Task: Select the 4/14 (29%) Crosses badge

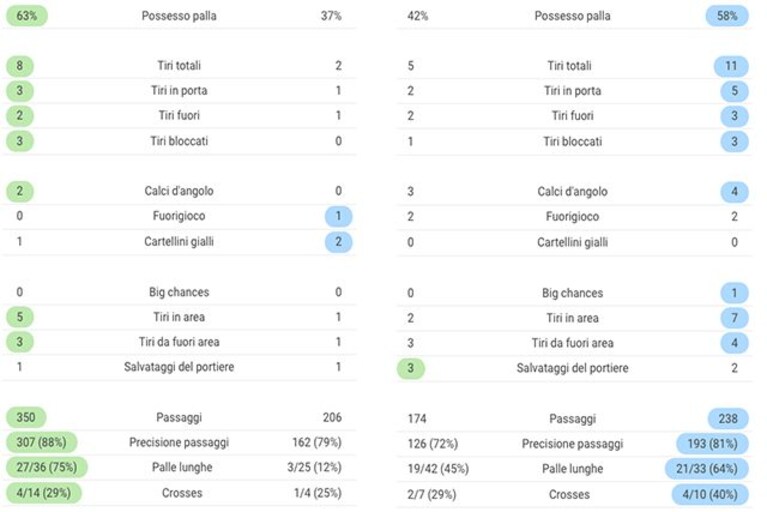Action: click(44, 492)
